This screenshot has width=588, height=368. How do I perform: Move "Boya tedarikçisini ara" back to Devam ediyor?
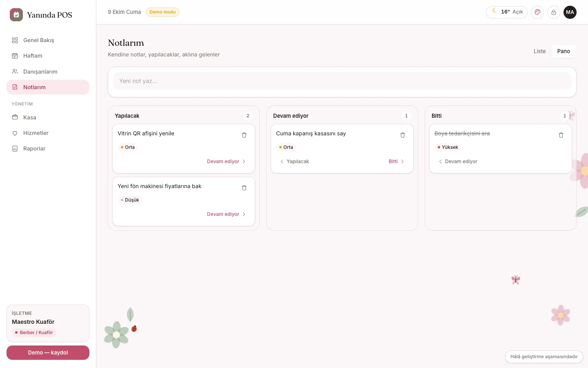tap(458, 162)
